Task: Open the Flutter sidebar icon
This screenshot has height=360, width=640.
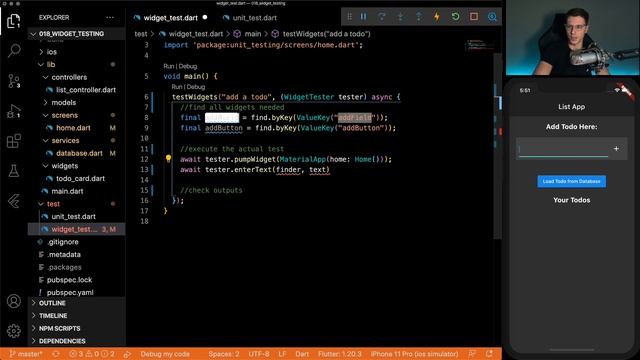Action: (14, 201)
